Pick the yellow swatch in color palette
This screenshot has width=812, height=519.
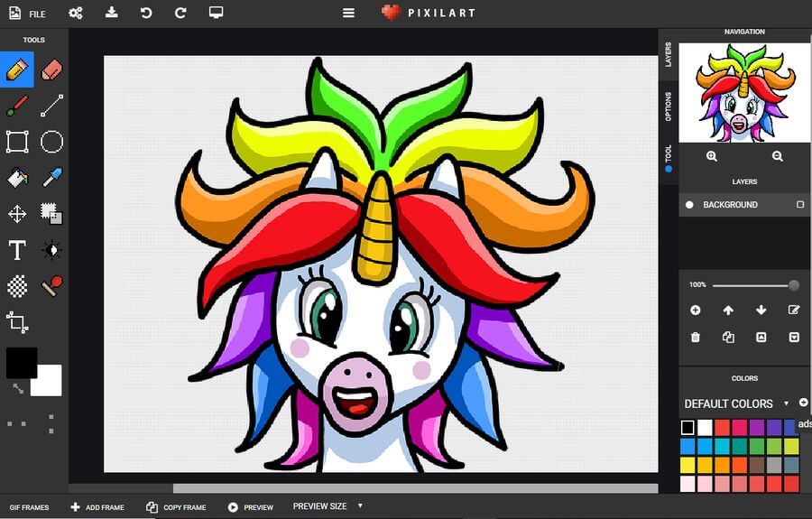(687, 465)
